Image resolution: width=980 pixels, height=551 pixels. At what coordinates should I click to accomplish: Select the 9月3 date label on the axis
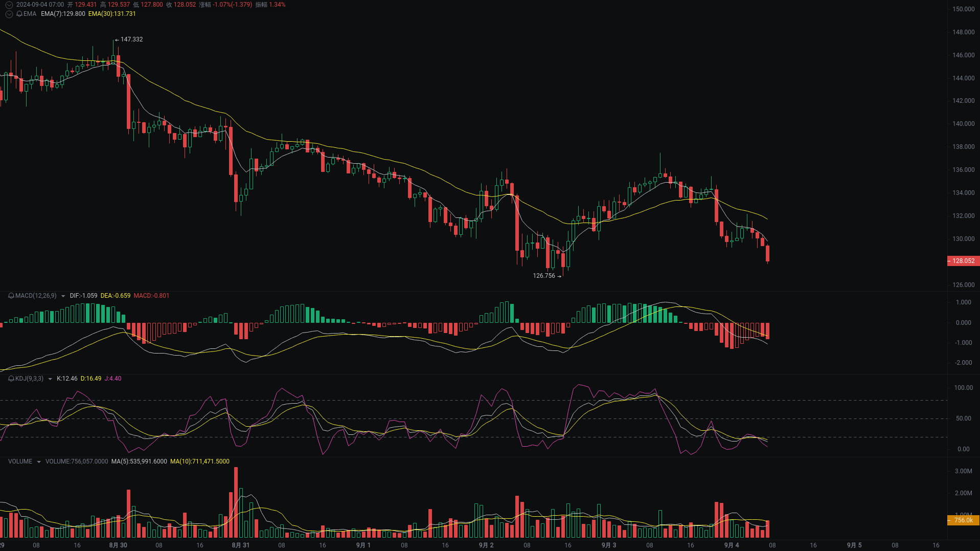(x=608, y=545)
